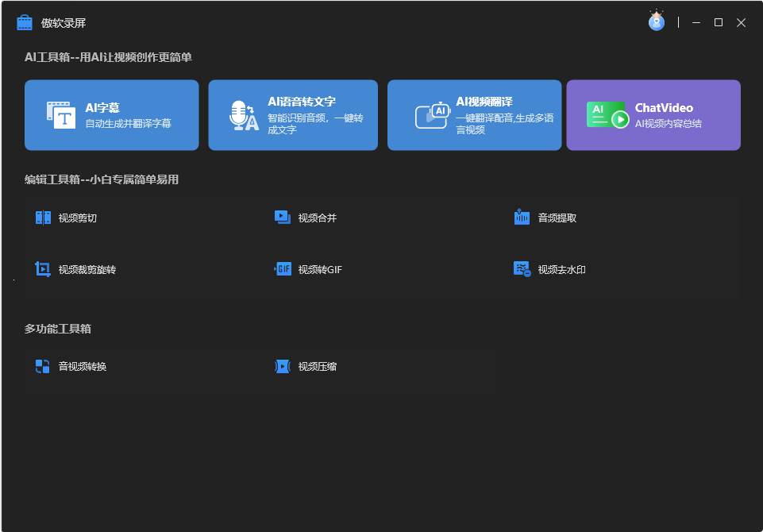Maximize the 傲软录屏 window

coord(719,22)
